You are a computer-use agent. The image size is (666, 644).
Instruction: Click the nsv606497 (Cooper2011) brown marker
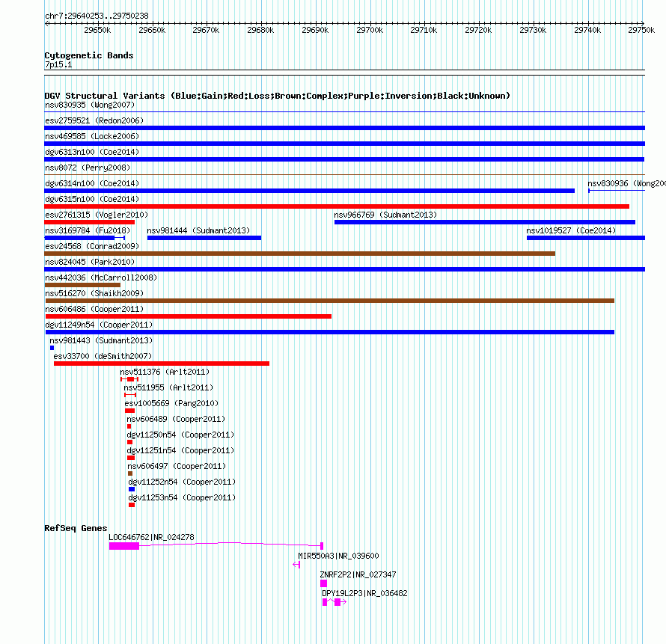pyautogui.click(x=130, y=473)
